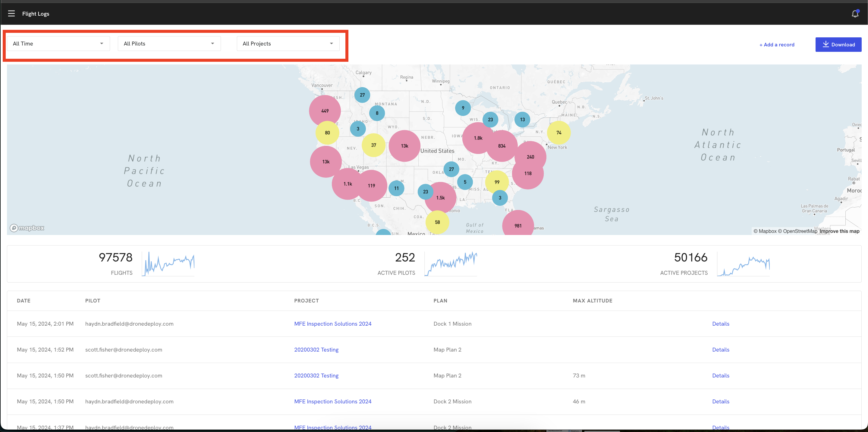Open 20200302 Testing link, 1:52 PM row
The image size is (868, 432).
tap(316, 349)
